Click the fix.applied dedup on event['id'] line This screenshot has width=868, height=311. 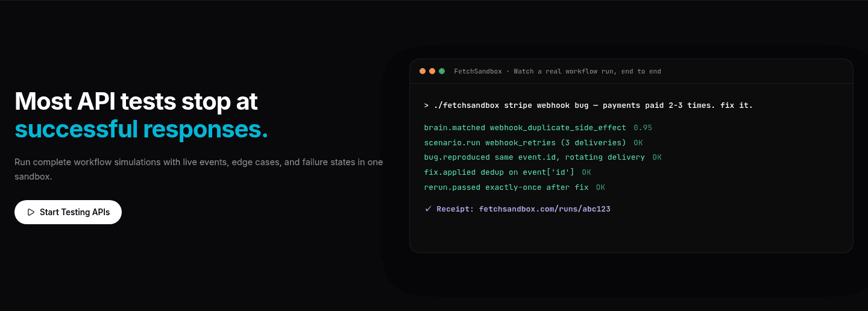[x=508, y=172]
